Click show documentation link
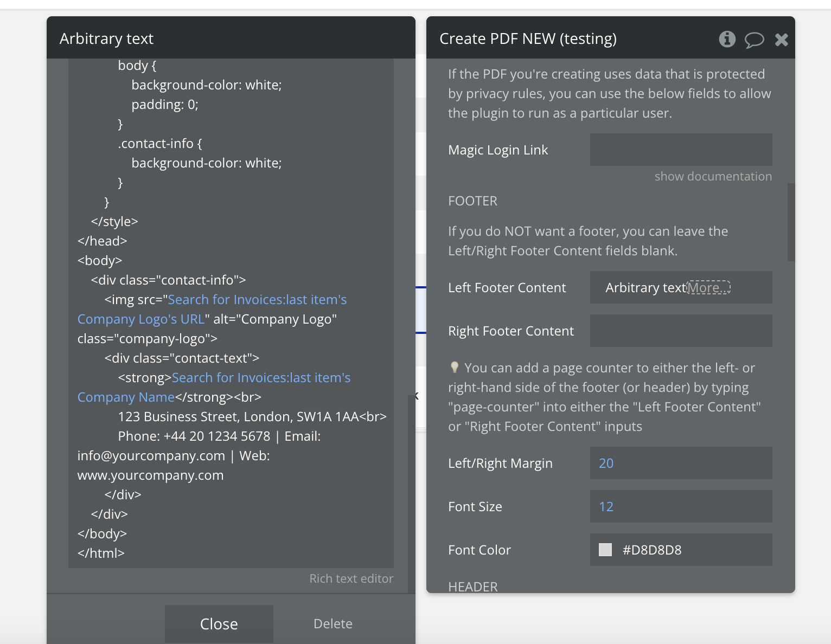This screenshot has width=831, height=644. [x=713, y=176]
